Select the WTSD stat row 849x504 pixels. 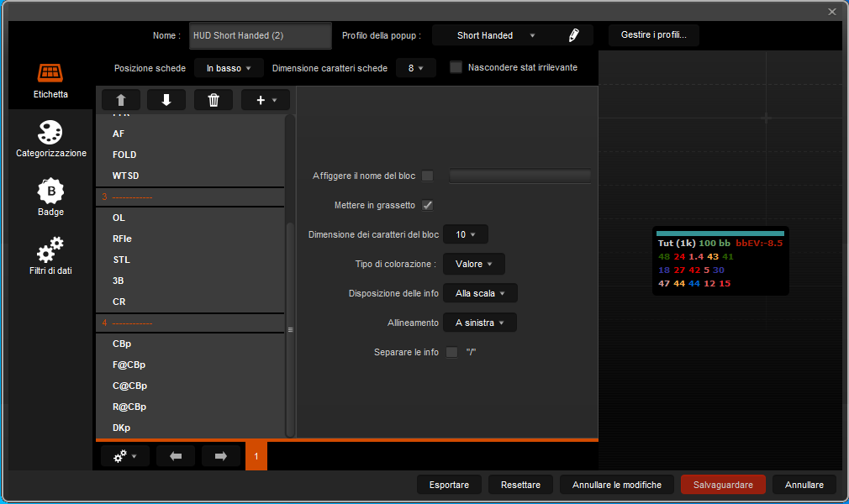[x=190, y=176]
